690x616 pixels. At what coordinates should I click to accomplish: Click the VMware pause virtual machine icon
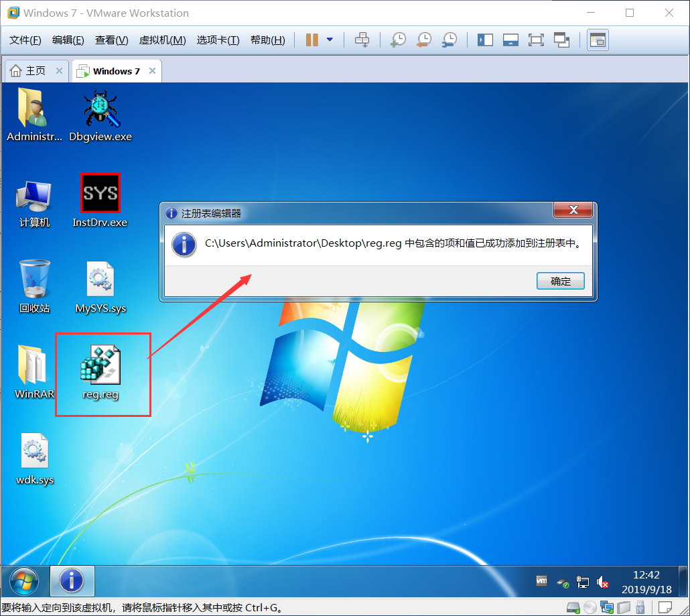(x=312, y=40)
